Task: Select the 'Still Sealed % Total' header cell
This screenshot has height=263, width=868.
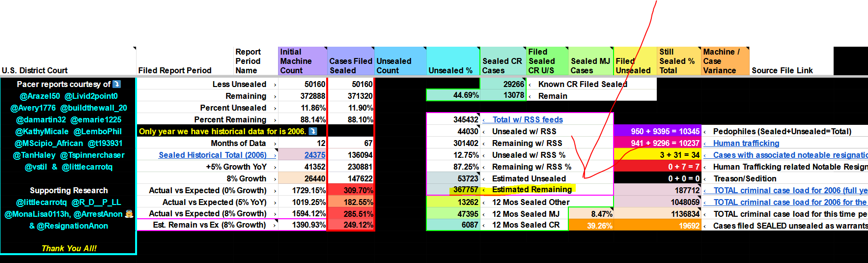Action: point(679,61)
